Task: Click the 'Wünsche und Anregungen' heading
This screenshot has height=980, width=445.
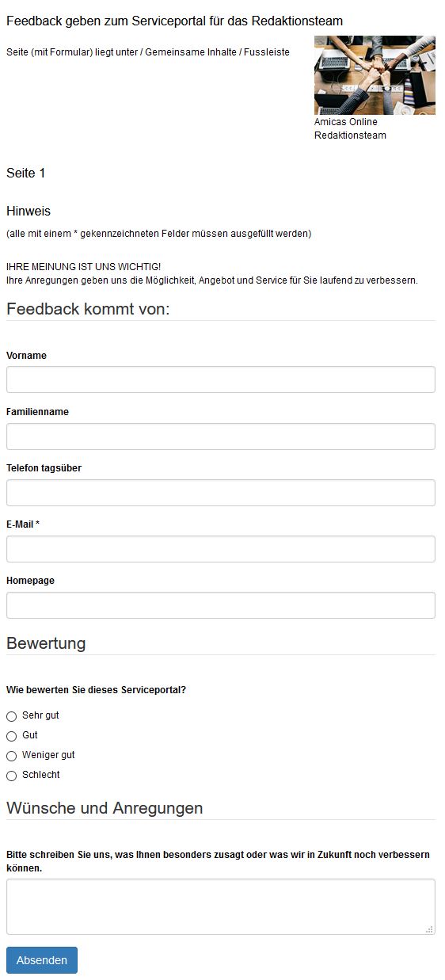Action: coord(105,808)
